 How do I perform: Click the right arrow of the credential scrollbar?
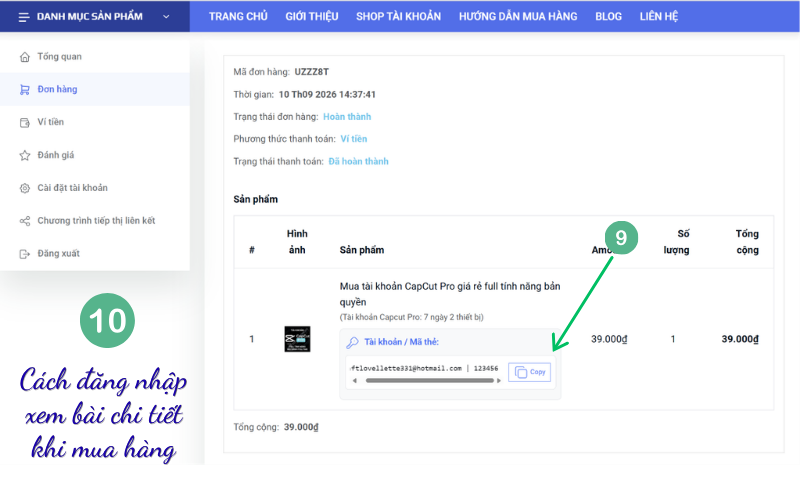[499, 381]
